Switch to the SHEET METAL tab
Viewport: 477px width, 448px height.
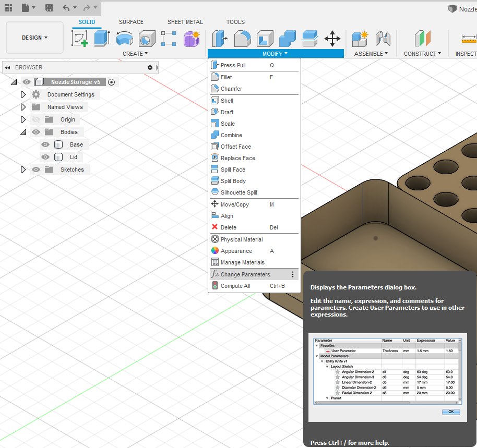[185, 22]
